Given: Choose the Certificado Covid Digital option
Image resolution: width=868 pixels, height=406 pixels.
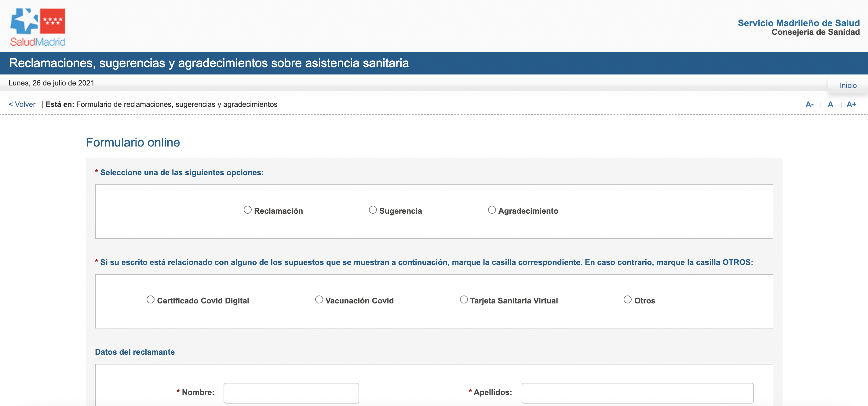Looking at the screenshot, I should (151, 300).
